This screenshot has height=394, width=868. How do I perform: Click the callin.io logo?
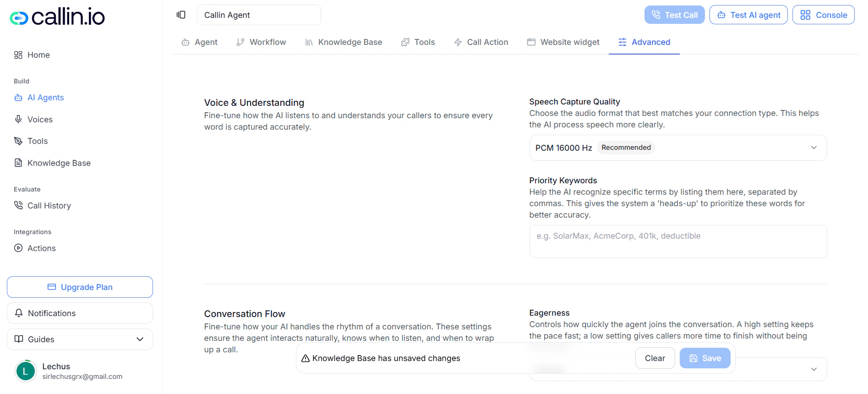pyautogui.click(x=57, y=17)
